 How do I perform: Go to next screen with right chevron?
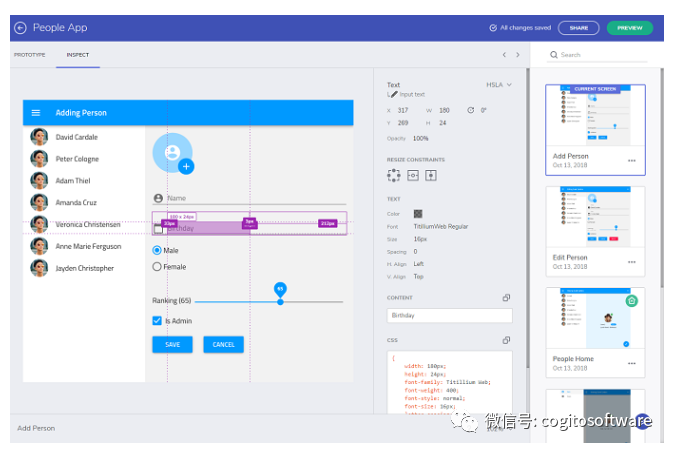coord(518,55)
